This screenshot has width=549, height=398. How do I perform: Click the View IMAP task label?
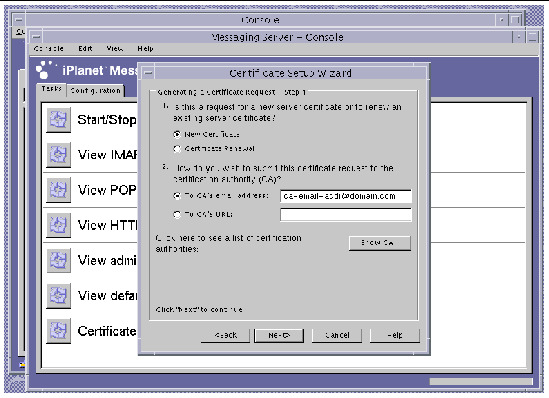coord(107,155)
